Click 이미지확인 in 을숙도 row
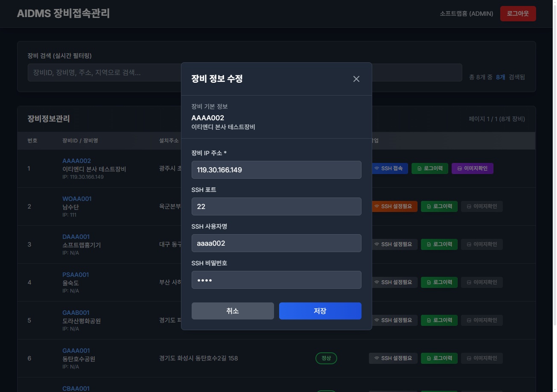Screen dimensions: 557x392 pos(482,282)
